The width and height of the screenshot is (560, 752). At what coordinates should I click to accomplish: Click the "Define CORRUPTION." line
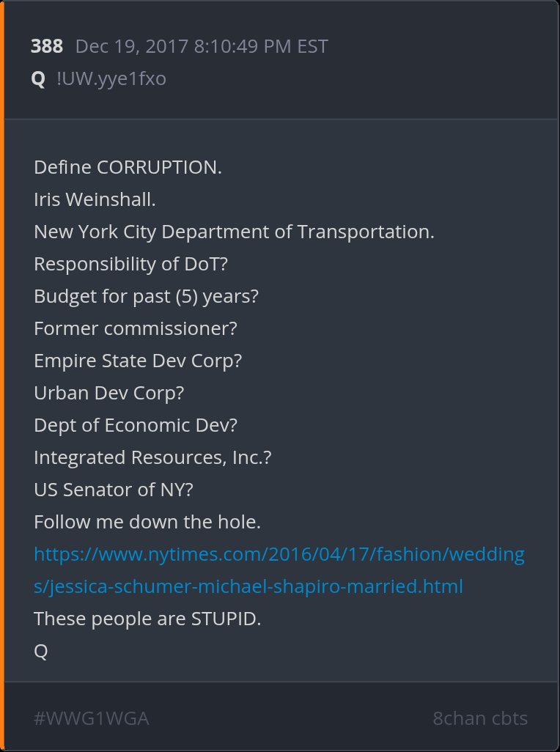tap(128, 167)
